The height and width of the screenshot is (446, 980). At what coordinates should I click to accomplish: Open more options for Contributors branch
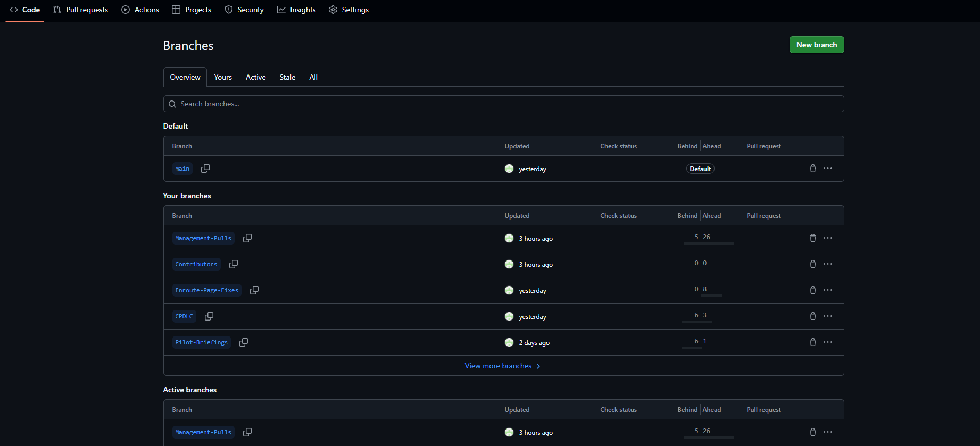pos(828,264)
